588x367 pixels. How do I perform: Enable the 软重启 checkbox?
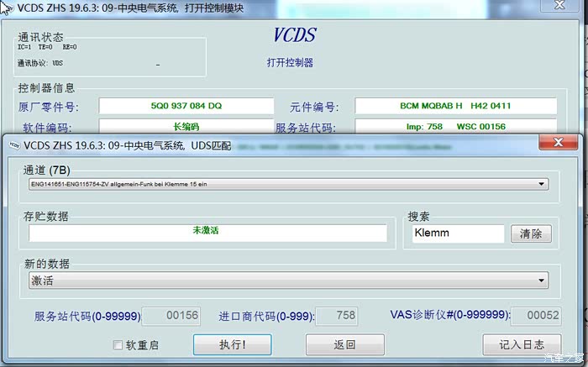click(118, 344)
